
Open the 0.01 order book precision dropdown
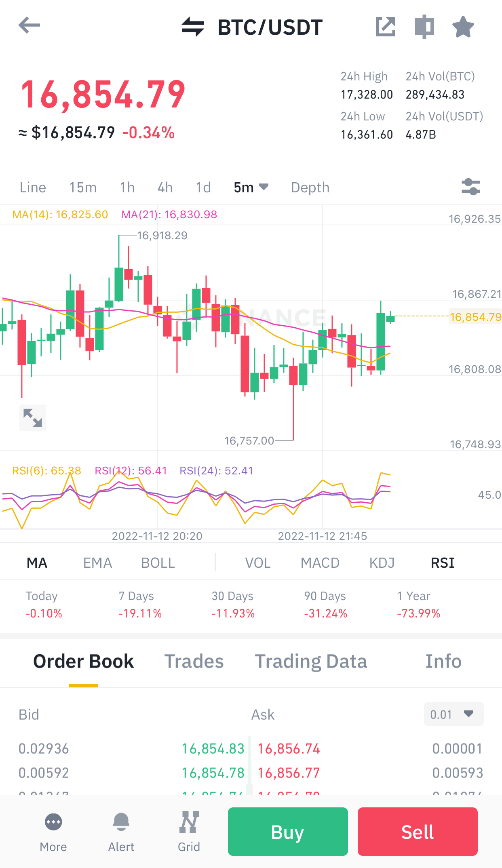pos(453,714)
